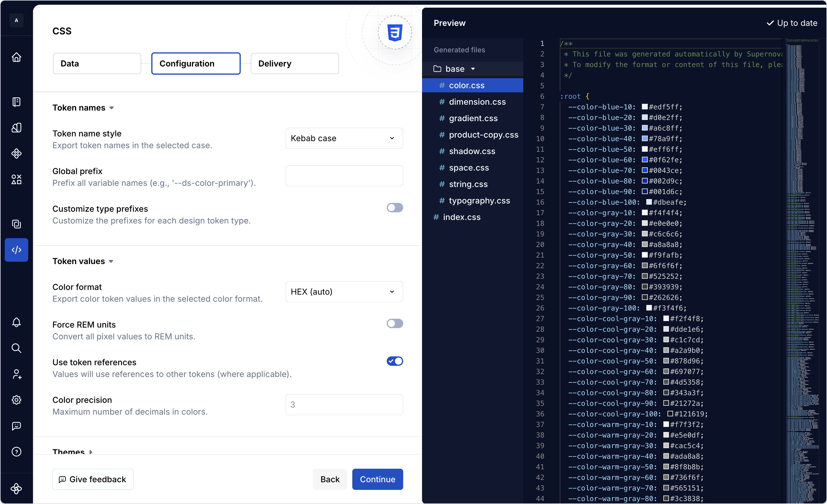Viewport: 827px width, 504px height.
Task: Open the Search icon in the sidebar
Action: [16, 349]
